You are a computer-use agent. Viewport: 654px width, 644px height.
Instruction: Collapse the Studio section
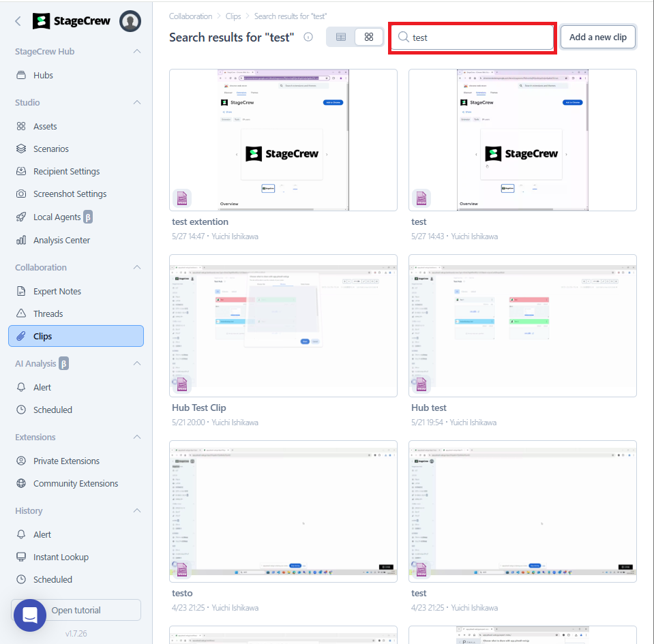click(136, 103)
